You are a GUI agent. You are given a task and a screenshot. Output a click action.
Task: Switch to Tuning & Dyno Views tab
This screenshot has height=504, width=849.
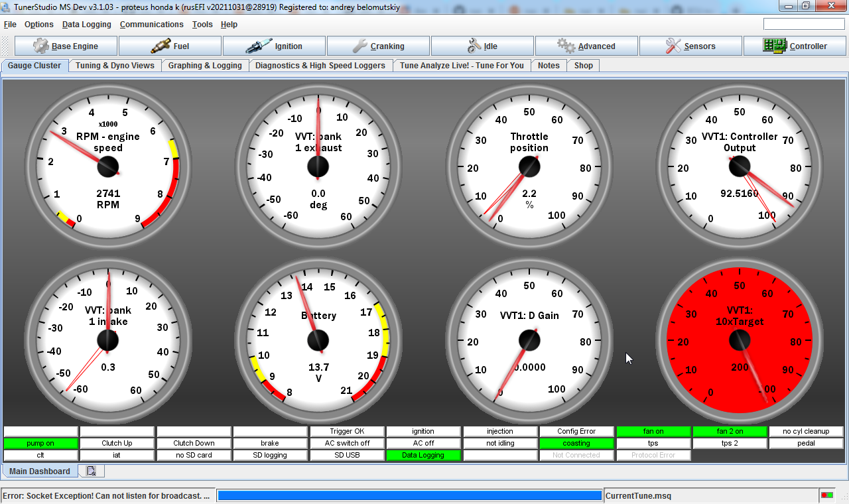click(x=115, y=66)
